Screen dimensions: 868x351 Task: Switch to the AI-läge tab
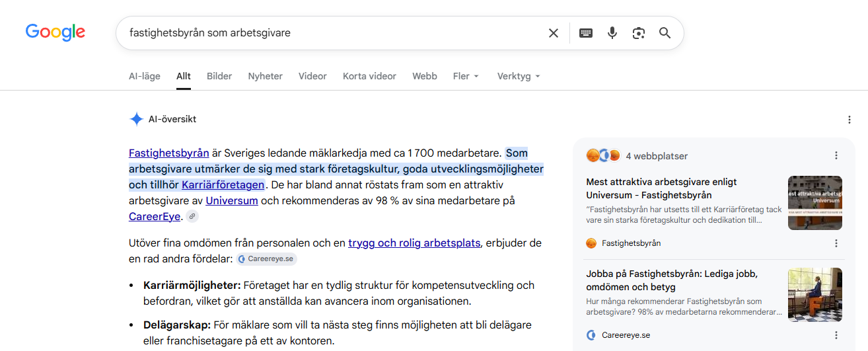pos(145,76)
